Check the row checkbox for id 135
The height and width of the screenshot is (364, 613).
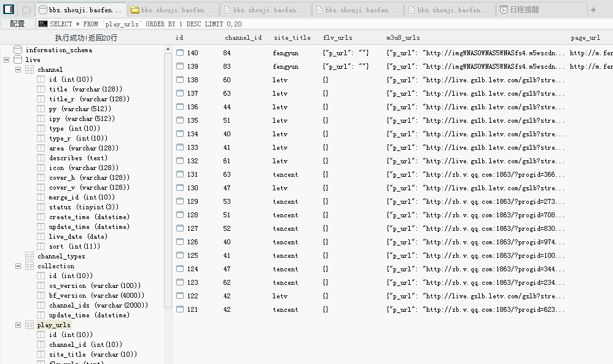180,120
